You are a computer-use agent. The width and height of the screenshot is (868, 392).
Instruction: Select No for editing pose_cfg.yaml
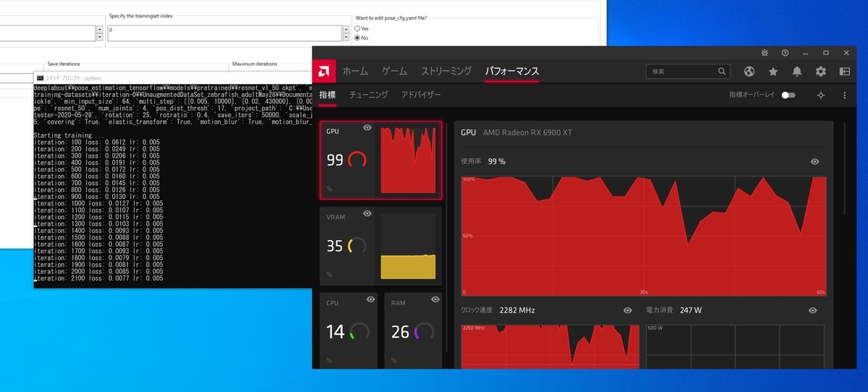[x=357, y=38]
